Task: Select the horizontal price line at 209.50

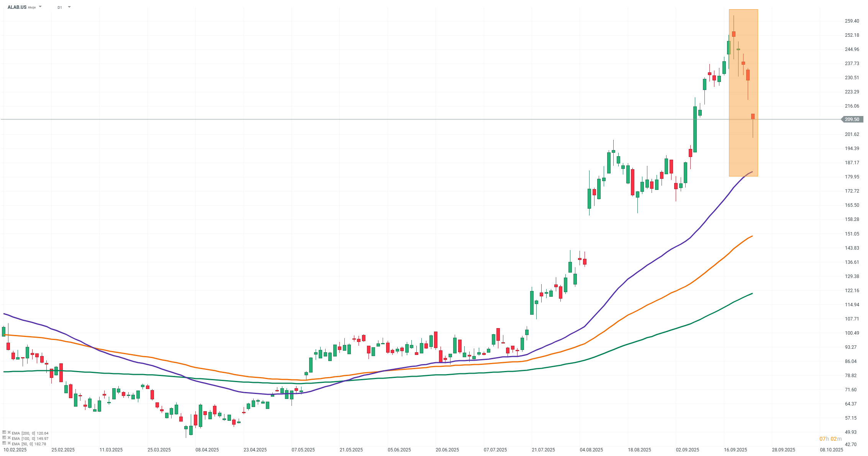Action: pos(383,119)
